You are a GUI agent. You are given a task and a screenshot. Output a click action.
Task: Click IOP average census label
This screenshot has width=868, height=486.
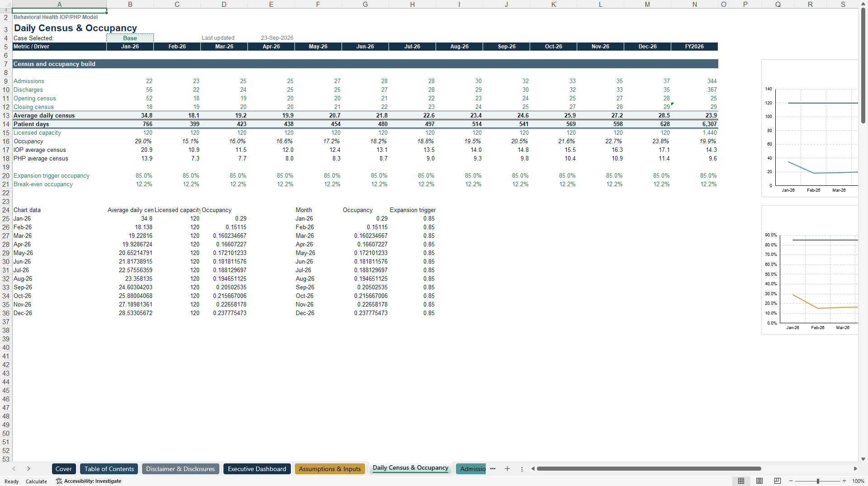pyautogui.click(x=40, y=150)
